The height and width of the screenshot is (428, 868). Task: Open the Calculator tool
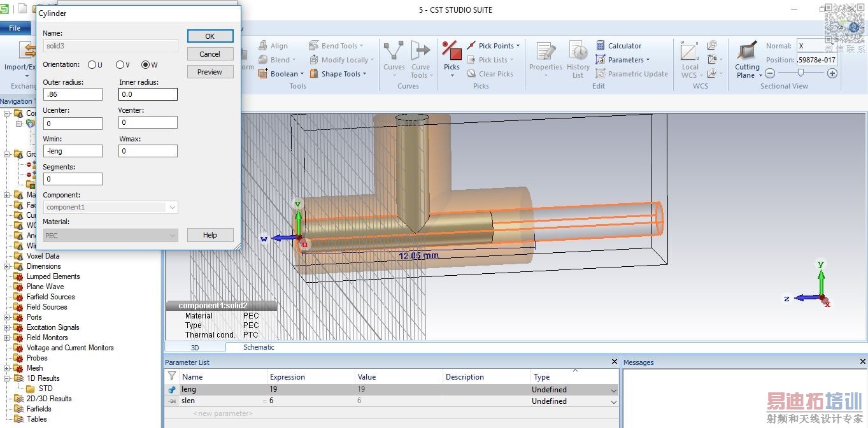(x=618, y=46)
